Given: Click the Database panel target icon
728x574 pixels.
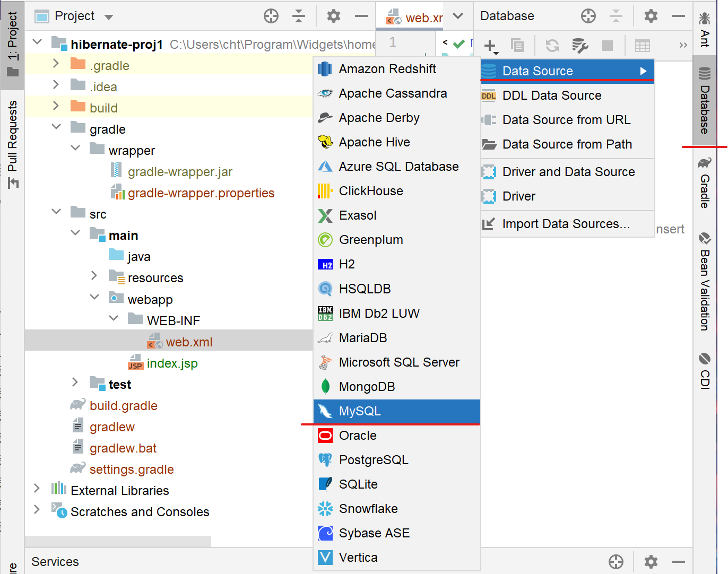Looking at the screenshot, I should click(588, 16).
